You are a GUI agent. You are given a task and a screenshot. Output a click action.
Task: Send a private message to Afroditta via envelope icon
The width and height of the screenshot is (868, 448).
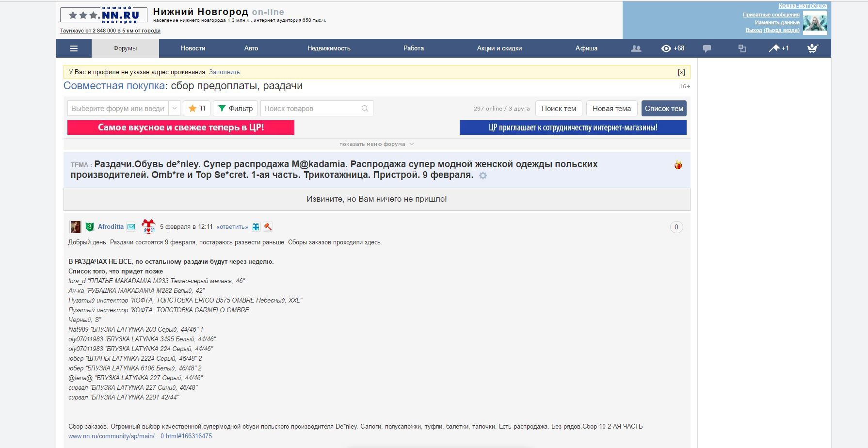(131, 226)
